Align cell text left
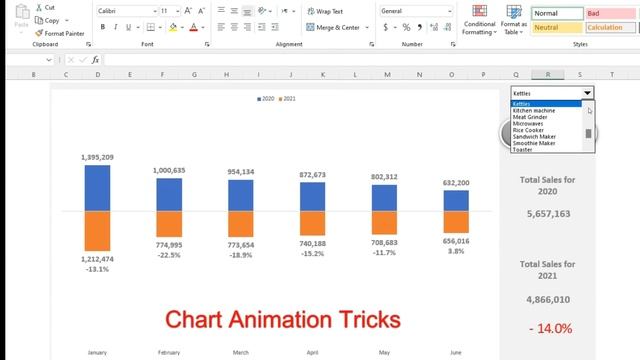This screenshot has width=640, height=360. [x=221, y=27]
